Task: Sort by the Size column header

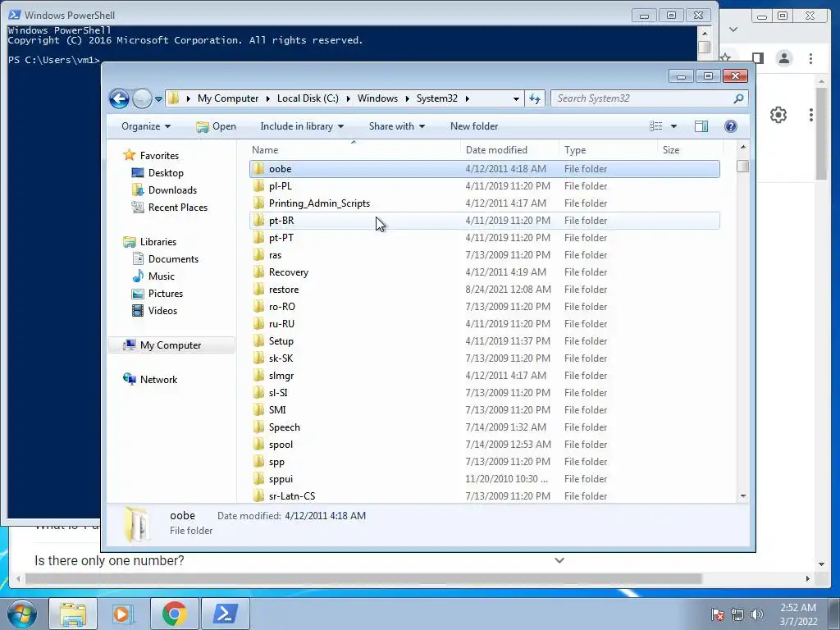Action: pos(690,150)
